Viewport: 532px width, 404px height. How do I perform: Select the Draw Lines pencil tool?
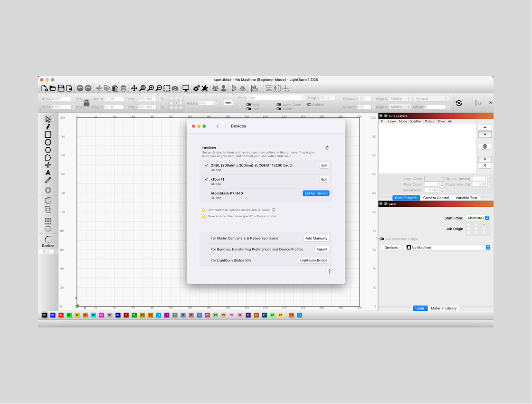pyautogui.click(x=48, y=127)
